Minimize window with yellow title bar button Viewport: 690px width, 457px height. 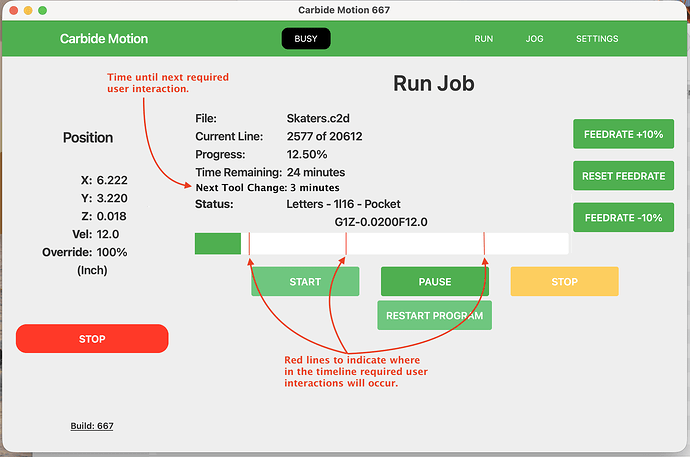coord(28,10)
